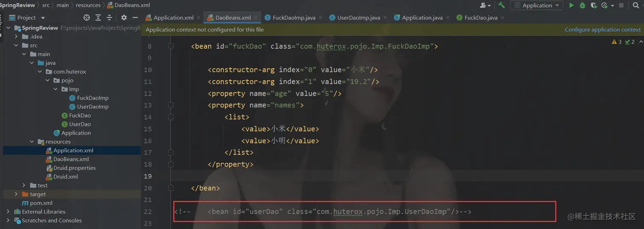Select UserDao interface in project tree
Viewport: 644px width, 229px height.
click(76, 124)
